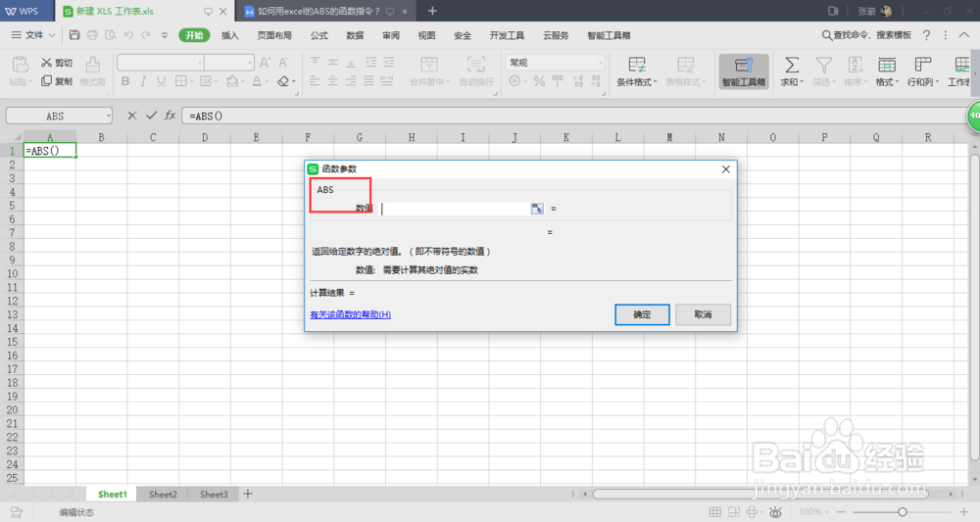
Task: Click the fx insert function icon
Action: click(x=170, y=116)
